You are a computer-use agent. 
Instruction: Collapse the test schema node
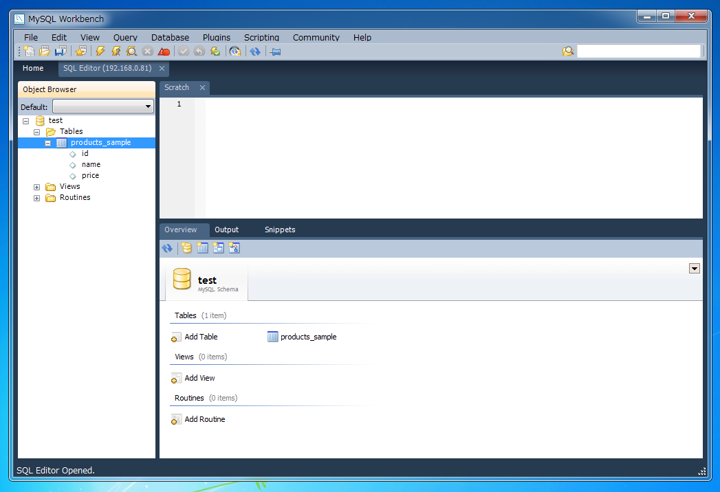26,121
